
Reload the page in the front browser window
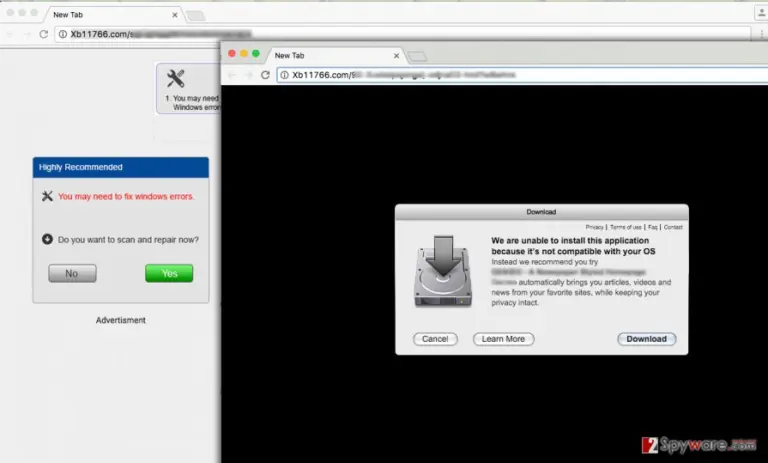point(265,75)
